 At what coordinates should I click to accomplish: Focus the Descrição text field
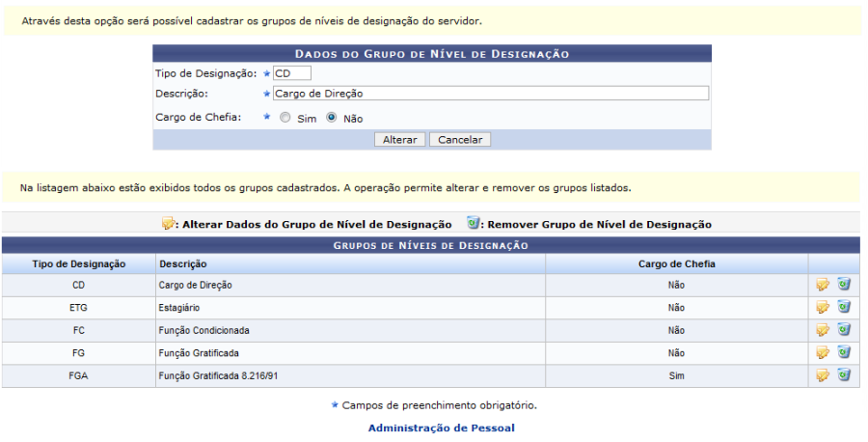(x=490, y=94)
